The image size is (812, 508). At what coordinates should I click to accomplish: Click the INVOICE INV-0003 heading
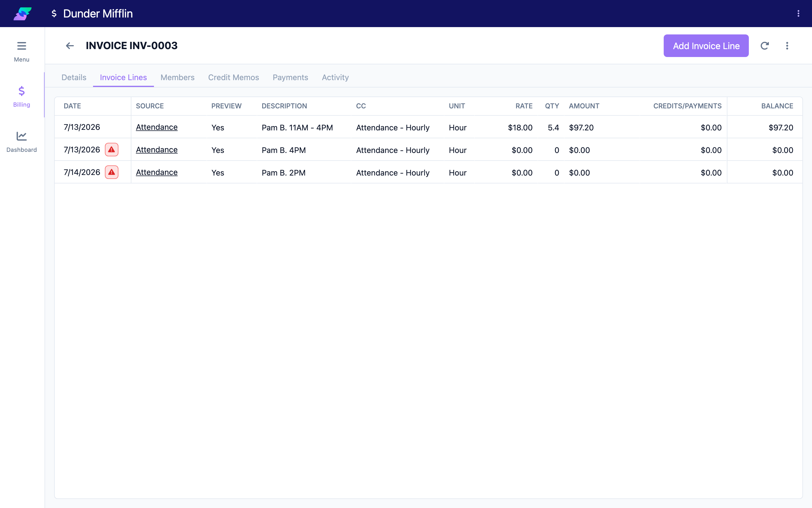click(132, 46)
